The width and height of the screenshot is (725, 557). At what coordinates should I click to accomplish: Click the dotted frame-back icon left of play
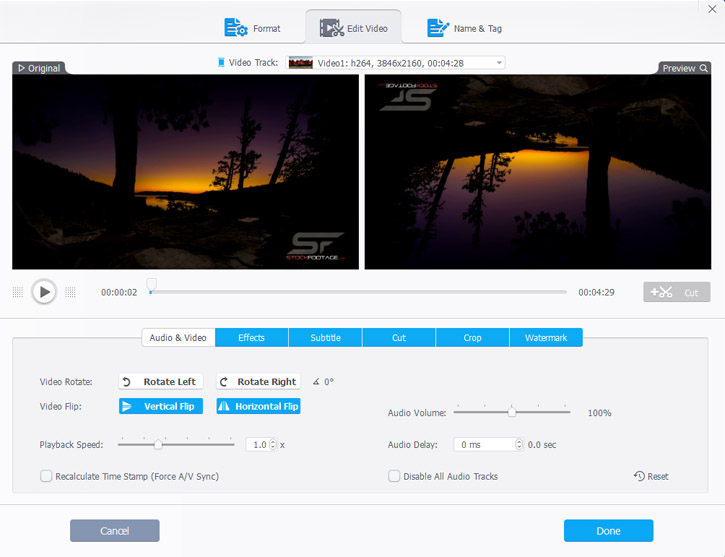18,292
